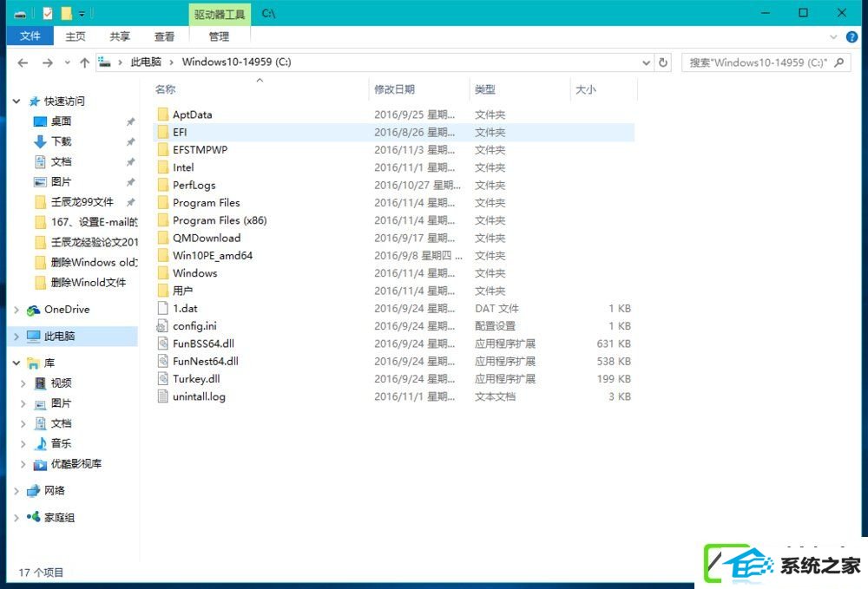
Task: Collapse the 库 tree section
Action: point(16,363)
